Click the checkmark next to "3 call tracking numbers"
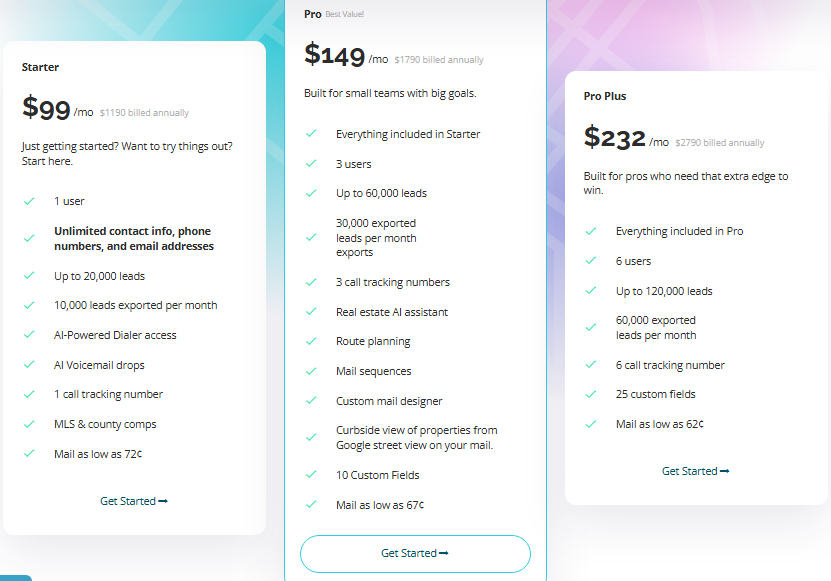The height and width of the screenshot is (581, 831). click(x=312, y=282)
